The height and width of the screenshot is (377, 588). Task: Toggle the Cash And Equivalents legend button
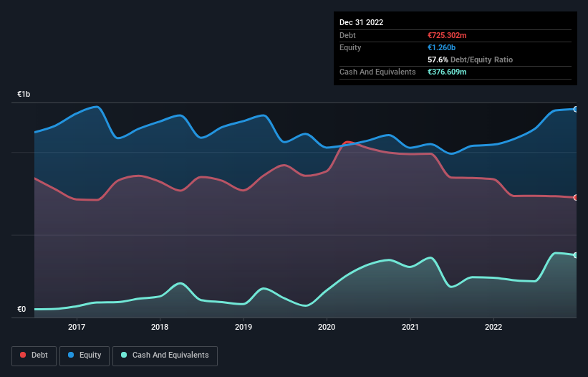[x=165, y=355]
